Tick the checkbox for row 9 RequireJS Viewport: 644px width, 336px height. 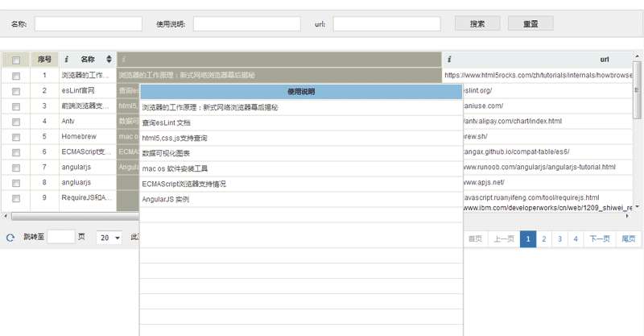point(16,197)
